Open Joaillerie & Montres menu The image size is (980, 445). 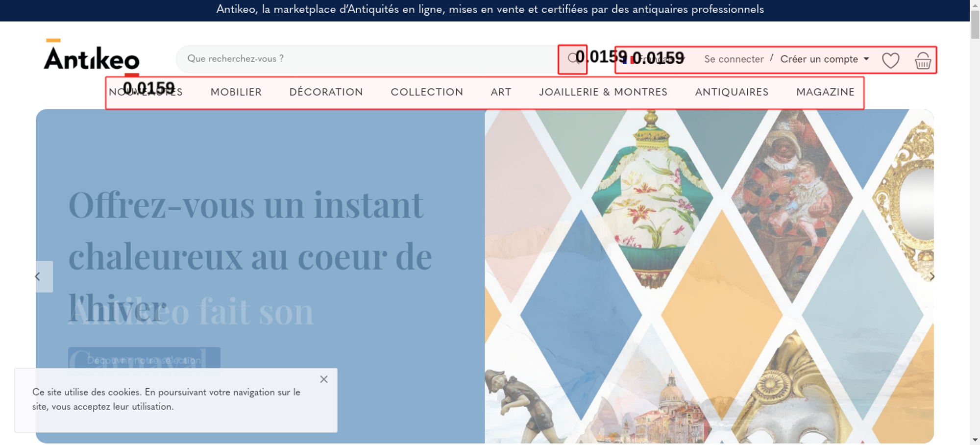coord(603,92)
